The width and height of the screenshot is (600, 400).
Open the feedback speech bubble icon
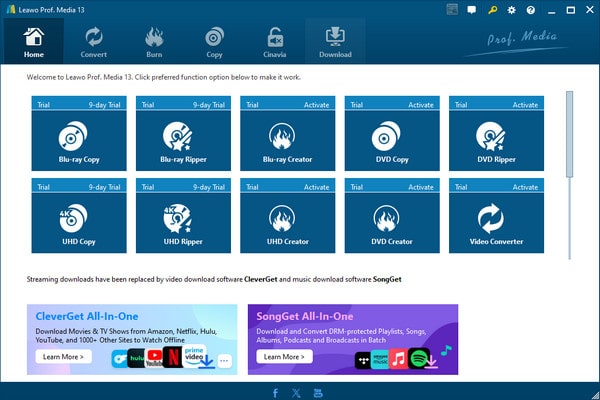[x=472, y=10]
